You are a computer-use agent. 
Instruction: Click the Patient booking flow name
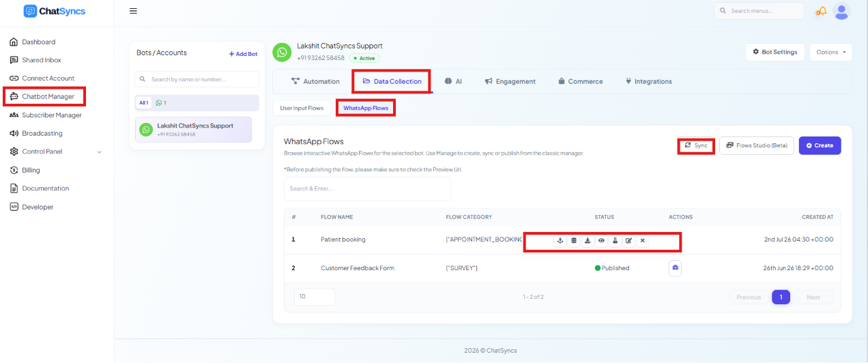point(343,239)
